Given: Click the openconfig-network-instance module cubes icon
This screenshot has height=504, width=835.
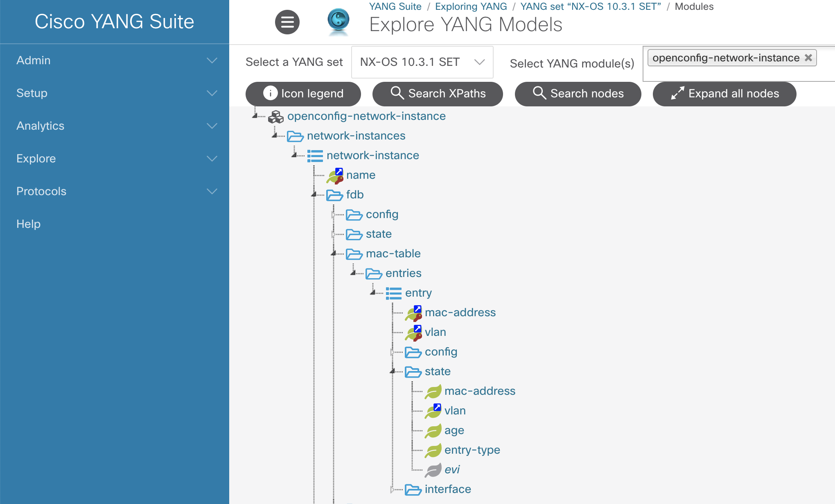Looking at the screenshot, I should pyautogui.click(x=275, y=117).
